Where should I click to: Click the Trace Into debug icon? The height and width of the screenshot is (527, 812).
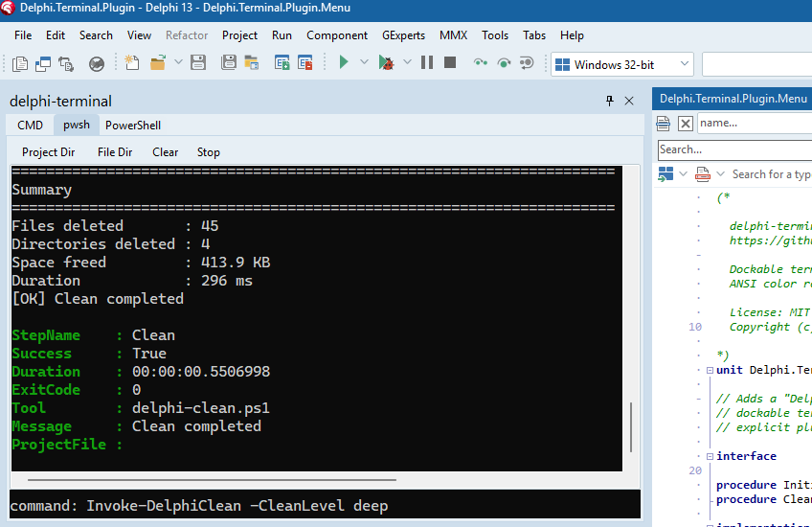(x=481, y=62)
